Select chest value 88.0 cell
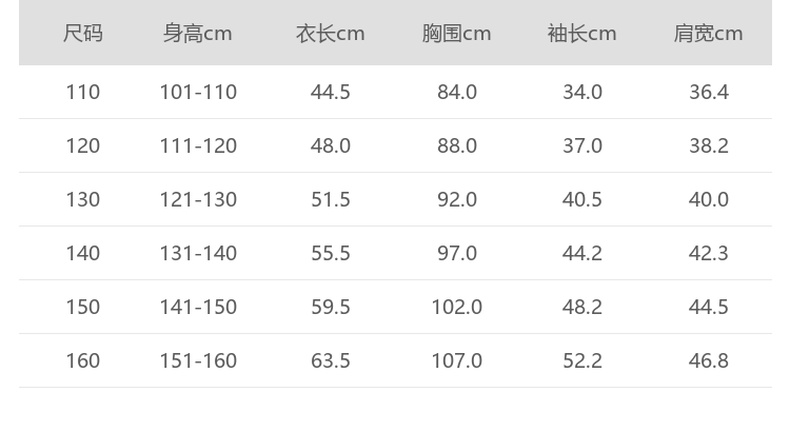The width and height of the screenshot is (790, 431). pos(456,146)
